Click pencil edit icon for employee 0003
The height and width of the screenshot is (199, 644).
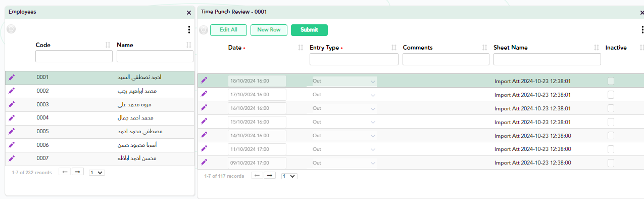point(12,104)
